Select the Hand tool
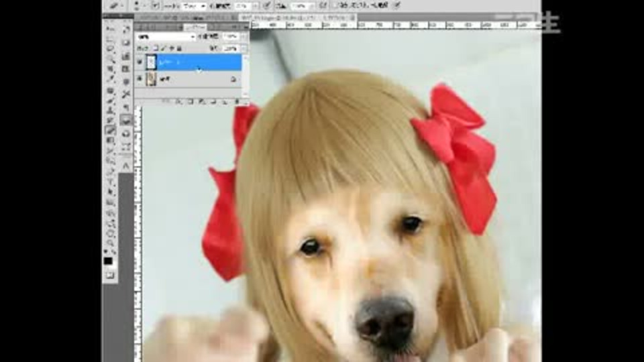The height and width of the screenshot is (362, 644). point(111,233)
